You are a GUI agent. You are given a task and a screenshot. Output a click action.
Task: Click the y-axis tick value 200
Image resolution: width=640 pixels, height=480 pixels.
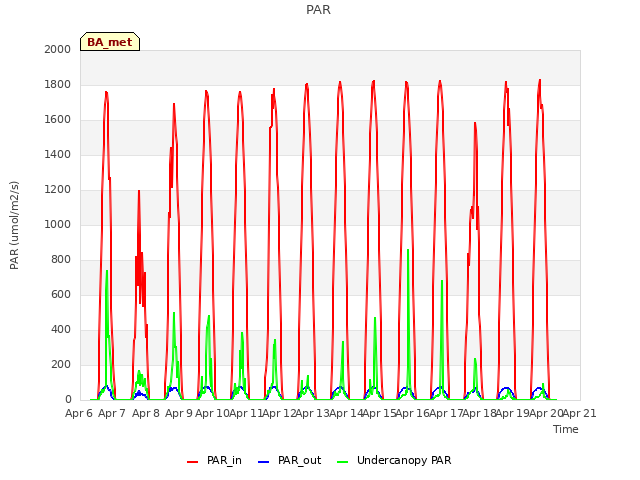tap(61, 364)
